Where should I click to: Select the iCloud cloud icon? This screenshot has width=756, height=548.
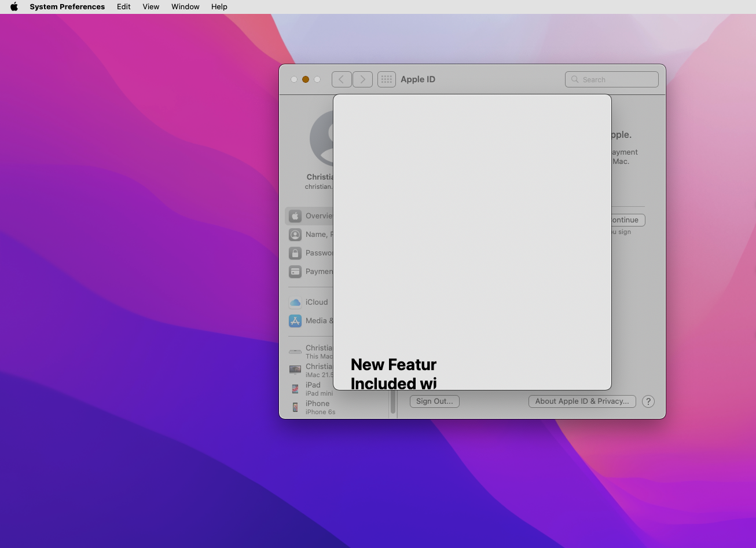[x=295, y=302]
